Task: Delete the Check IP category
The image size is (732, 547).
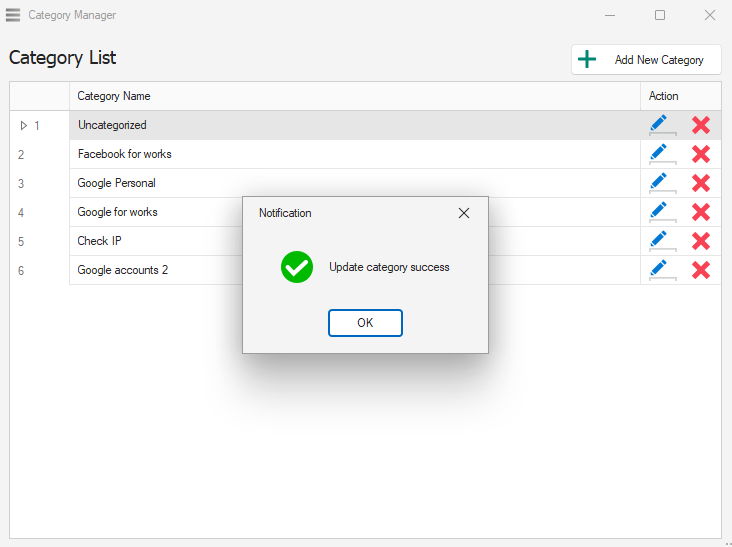Action: (701, 241)
